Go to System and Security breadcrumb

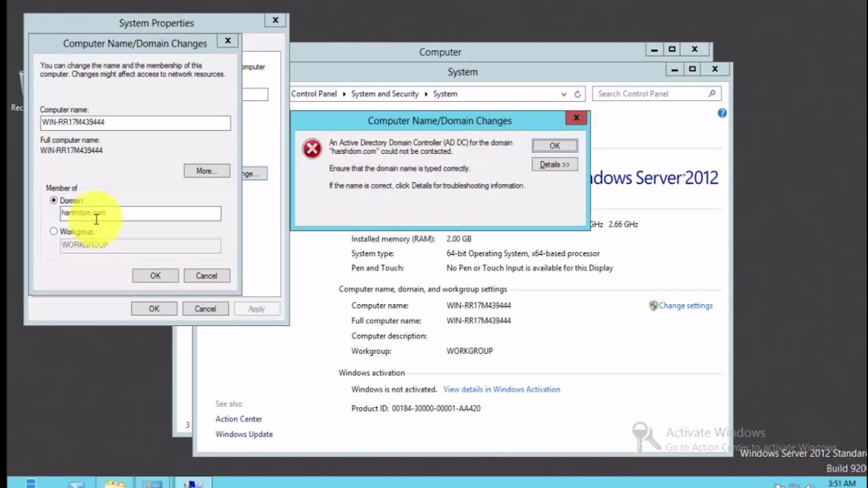click(x=384, y=94)
